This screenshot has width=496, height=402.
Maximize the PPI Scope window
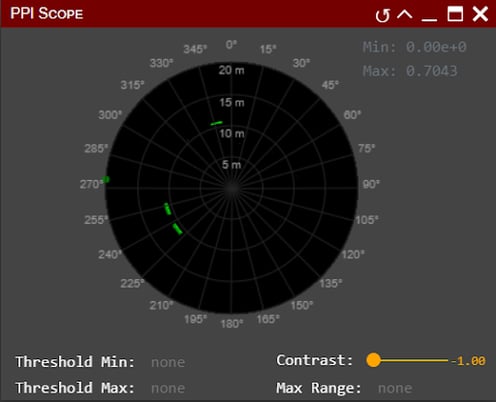tap(455, 14)
